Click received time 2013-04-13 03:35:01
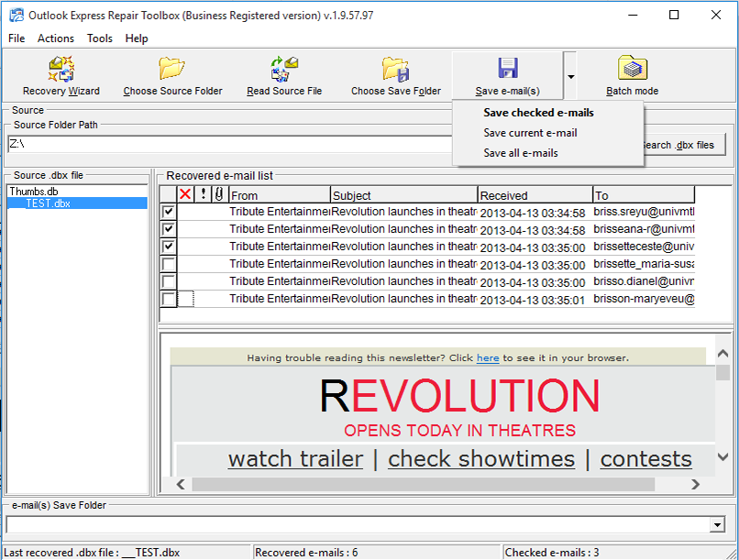739x560 pixels. pyautogui.click(x=533, y=300)
